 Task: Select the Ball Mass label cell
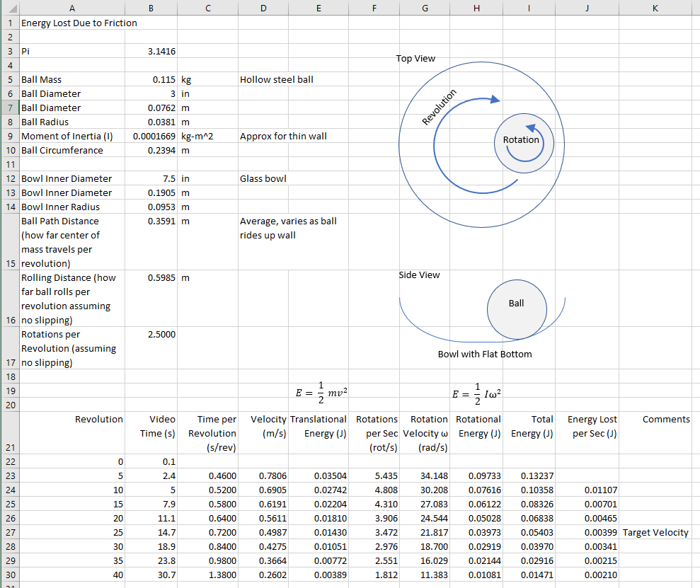tap(71, 79)
